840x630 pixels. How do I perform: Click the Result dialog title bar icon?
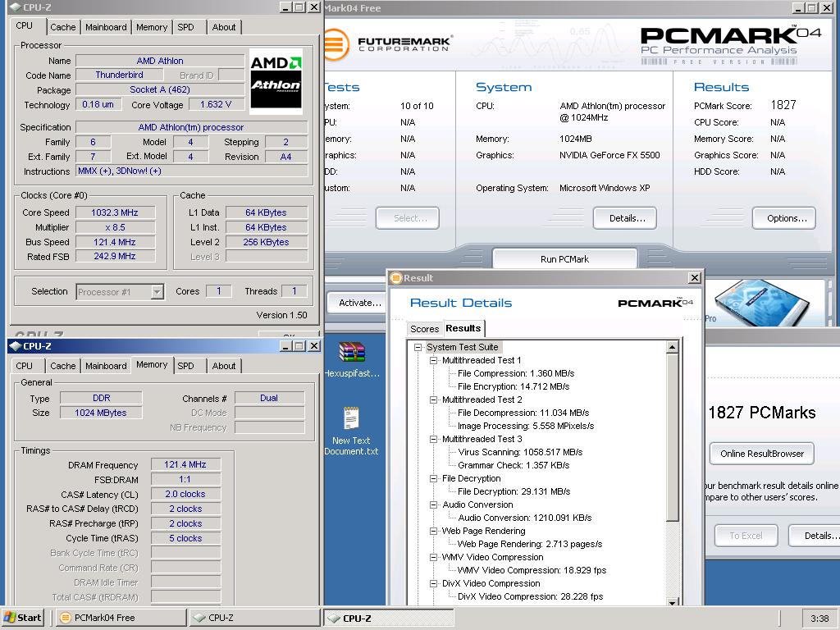[x=396, y=278]
